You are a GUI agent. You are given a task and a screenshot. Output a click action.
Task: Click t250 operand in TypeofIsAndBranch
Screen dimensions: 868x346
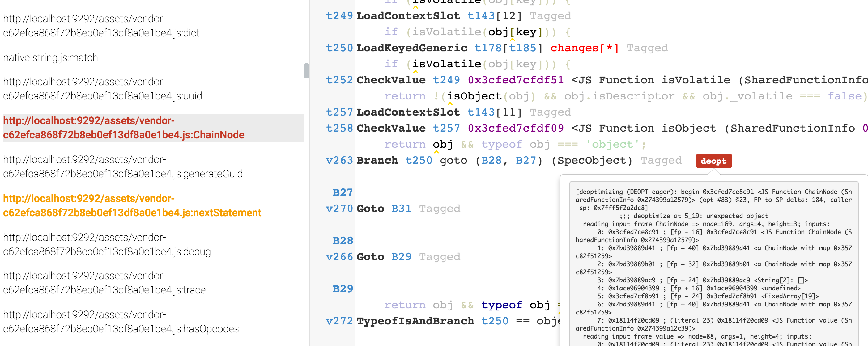[495, 321]
